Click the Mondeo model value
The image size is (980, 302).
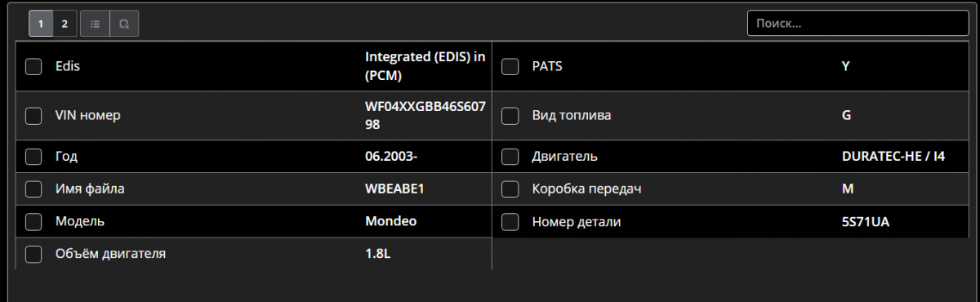point(390,221)
